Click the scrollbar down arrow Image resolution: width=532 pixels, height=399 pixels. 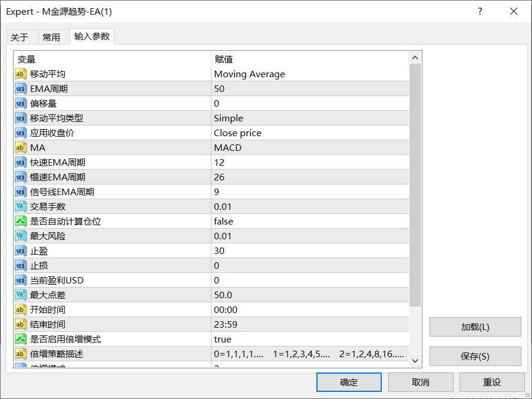(415, 361)
